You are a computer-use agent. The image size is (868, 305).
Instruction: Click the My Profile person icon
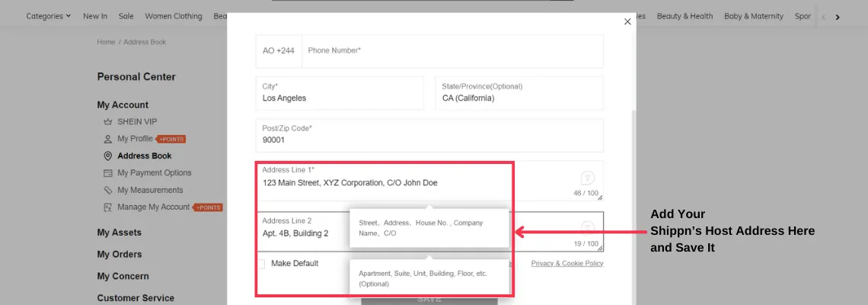[x=107, y=139]
